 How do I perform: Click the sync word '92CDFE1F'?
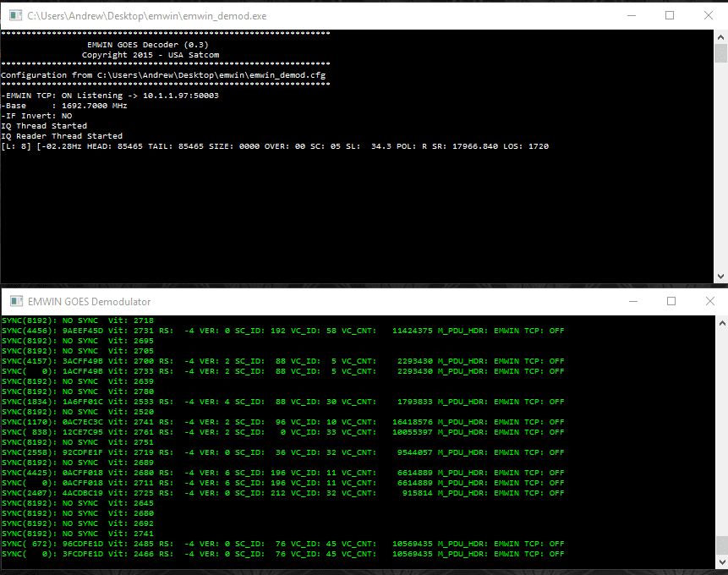pyautogui.click(x=83, y=453)
